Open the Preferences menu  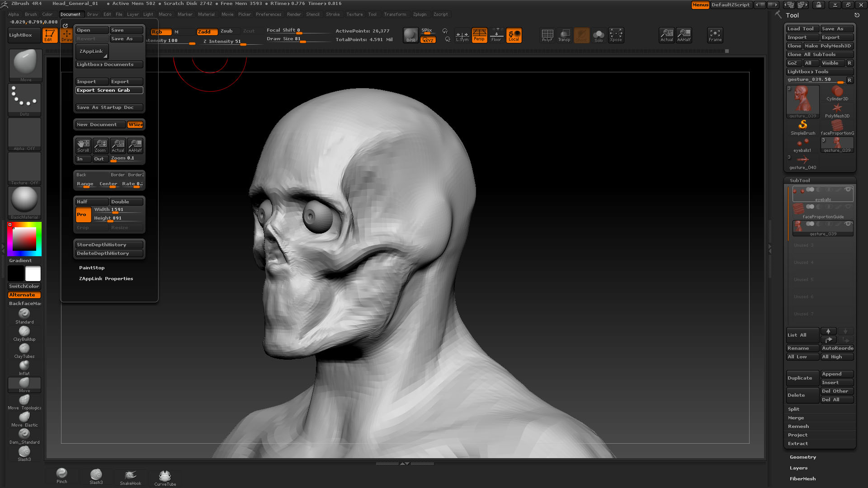coord(269,14)
